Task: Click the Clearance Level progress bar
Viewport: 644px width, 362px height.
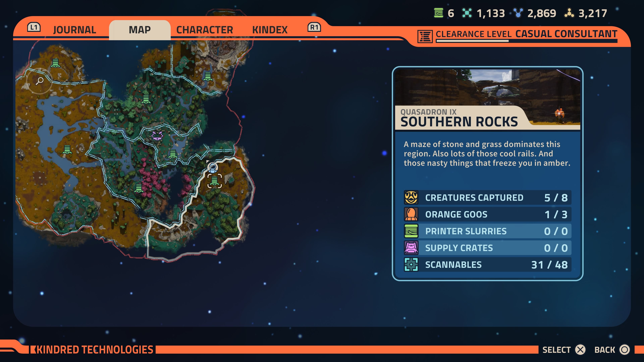Action: [526, 41]
